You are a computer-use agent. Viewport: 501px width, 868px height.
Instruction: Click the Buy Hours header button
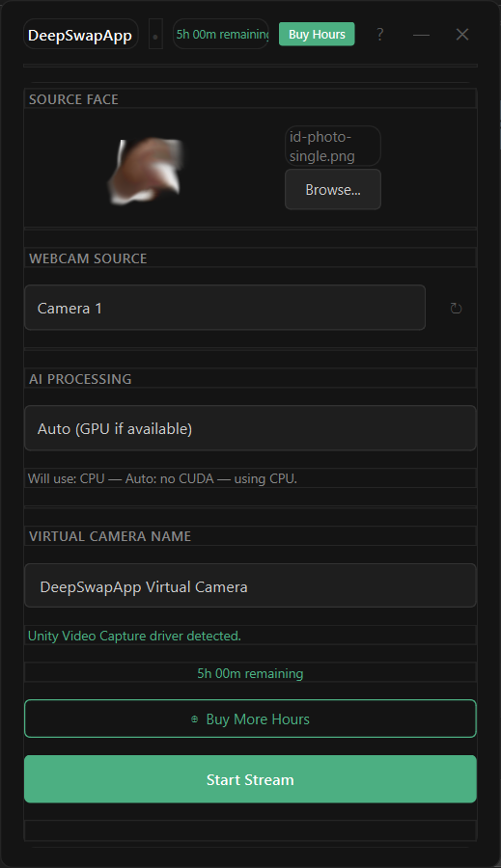[x=317, y=35]
